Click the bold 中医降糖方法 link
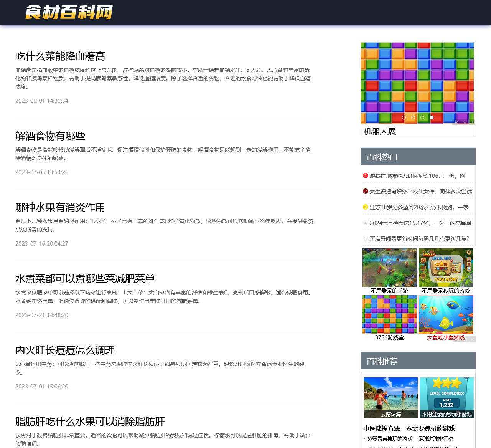This screenshot has width=491, height=448. (382, 428)
